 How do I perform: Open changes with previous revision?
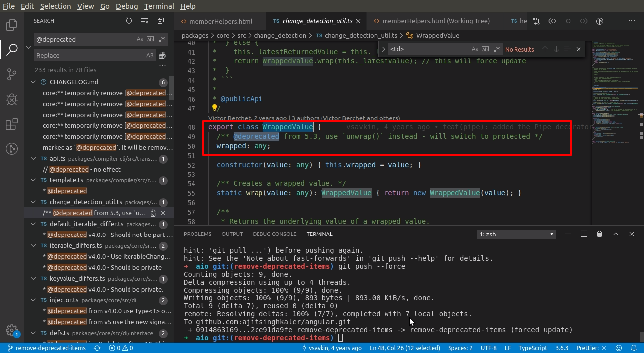(x=552, y=21)
